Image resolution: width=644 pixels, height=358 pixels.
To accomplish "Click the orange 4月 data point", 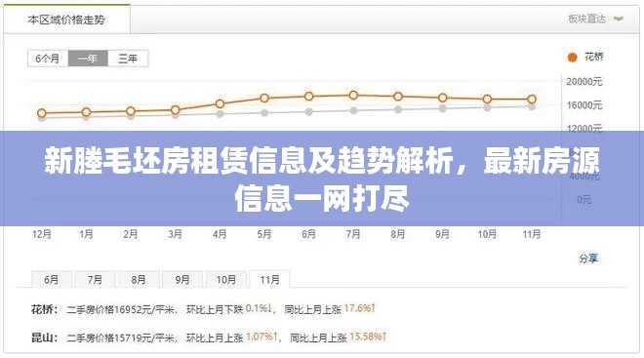I will pyautogui.click(x=220, y=103).
